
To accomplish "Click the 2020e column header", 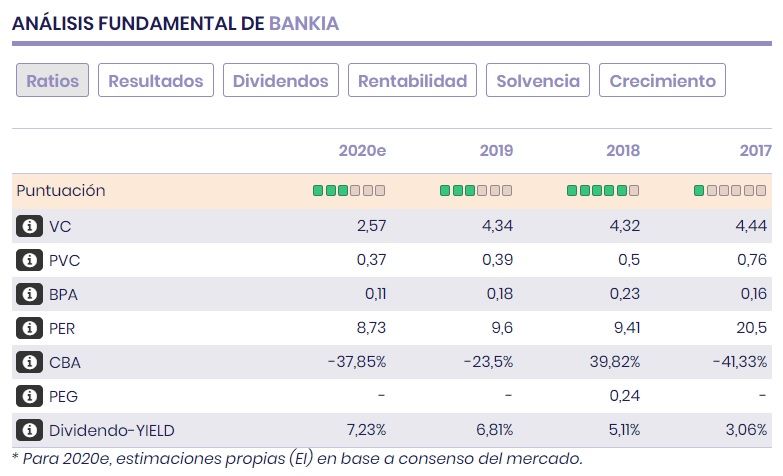I will (x=362, y=151).
